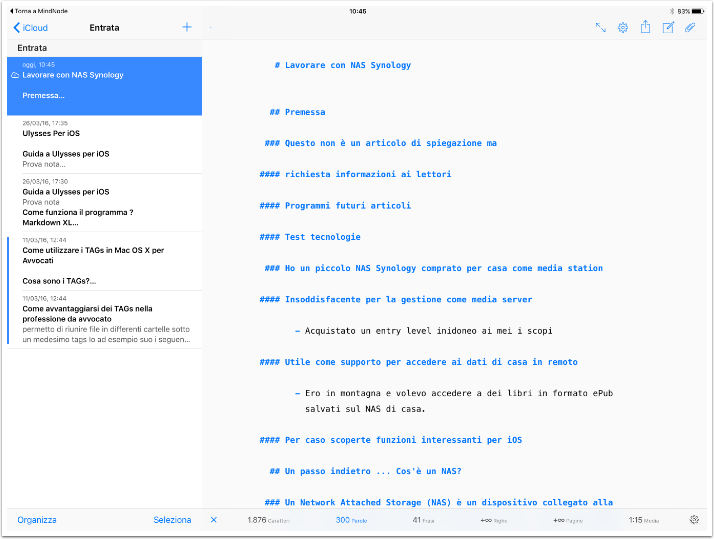Open sheet dated 26/03/16 17:30

(105, 203)
